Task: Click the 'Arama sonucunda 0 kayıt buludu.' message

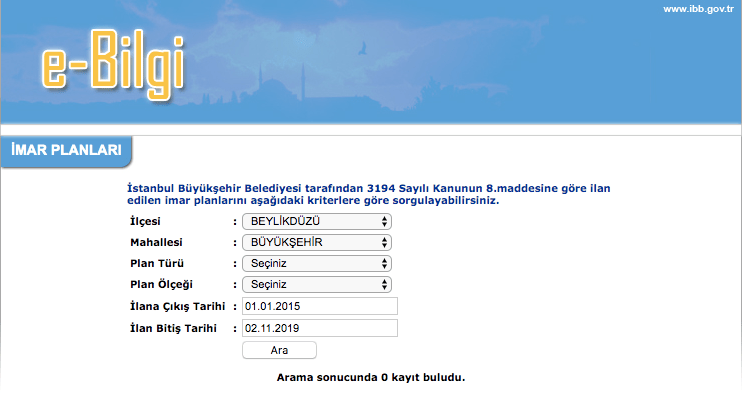Action: point(371,377)
